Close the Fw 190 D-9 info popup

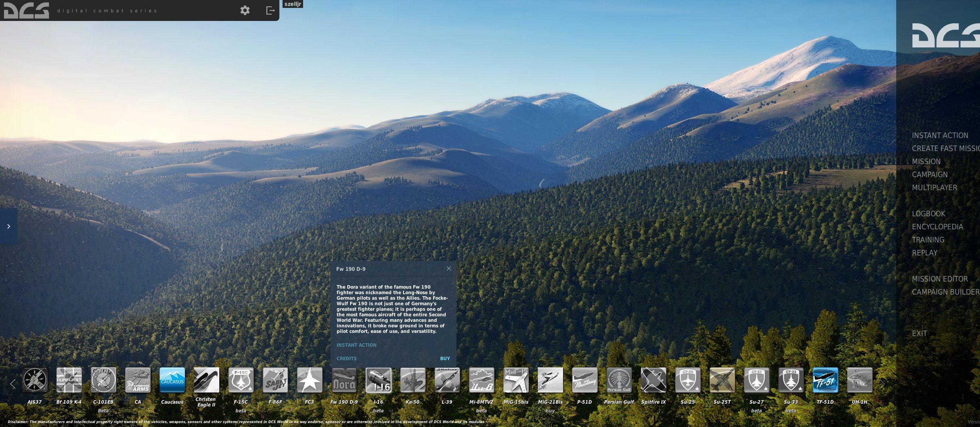coord(449,268)
